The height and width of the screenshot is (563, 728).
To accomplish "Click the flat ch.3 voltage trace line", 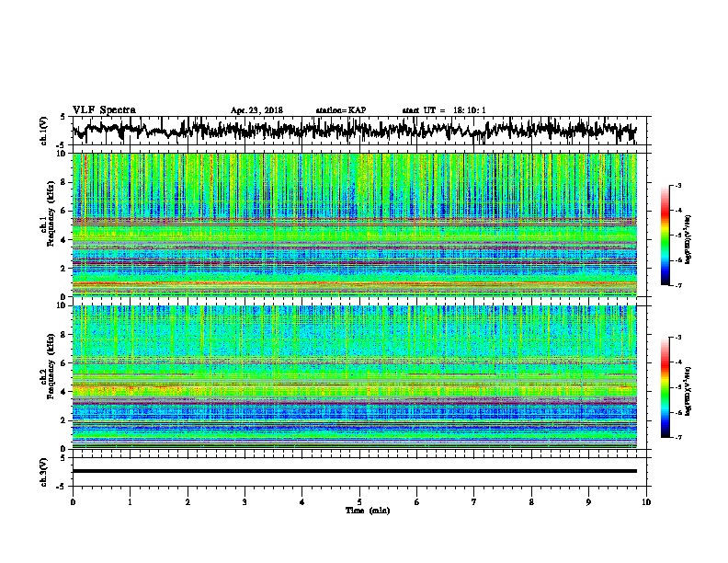I will coord(354,471).
